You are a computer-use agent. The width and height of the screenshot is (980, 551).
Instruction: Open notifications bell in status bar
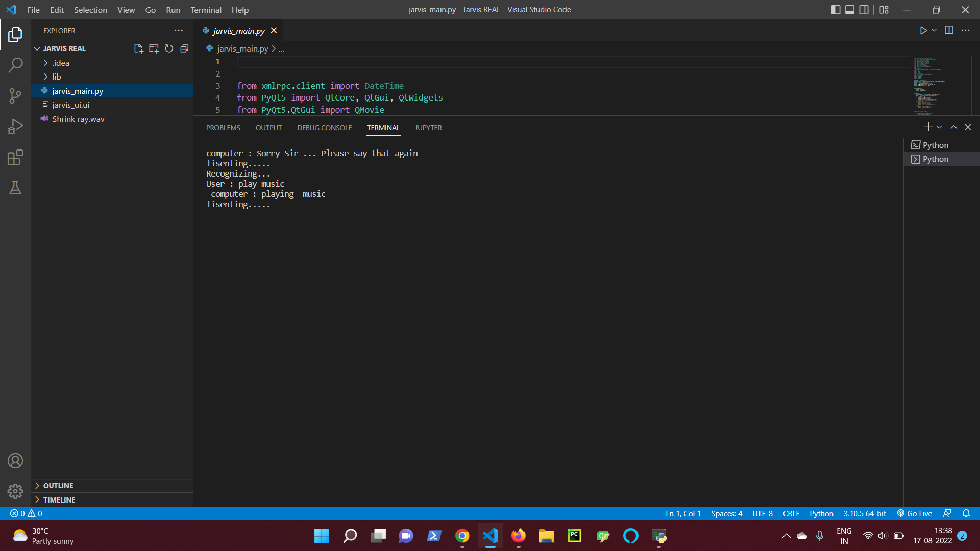tap(966, 513)
